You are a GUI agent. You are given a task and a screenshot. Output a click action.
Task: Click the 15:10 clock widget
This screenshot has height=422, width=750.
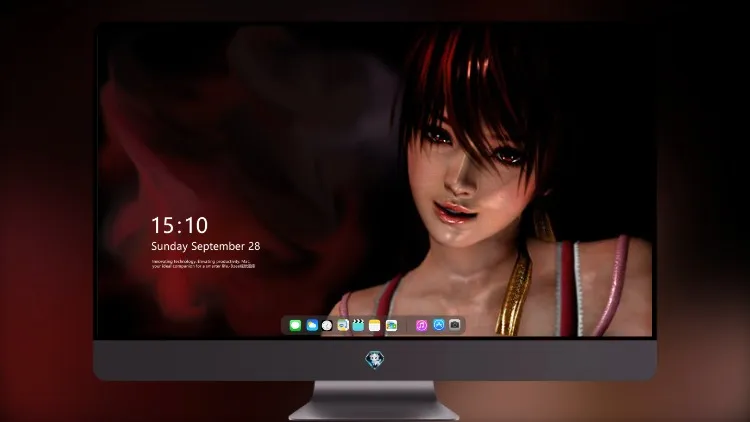[x=179, y=225]
